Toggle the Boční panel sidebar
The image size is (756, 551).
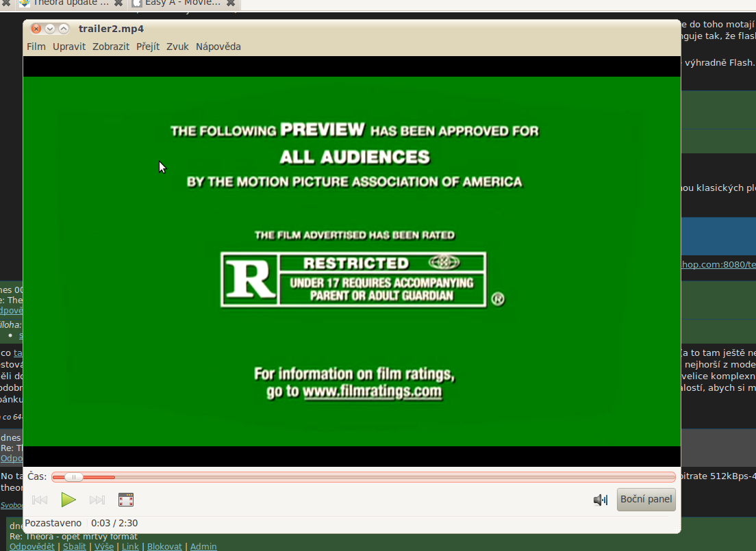coord(646,500)
